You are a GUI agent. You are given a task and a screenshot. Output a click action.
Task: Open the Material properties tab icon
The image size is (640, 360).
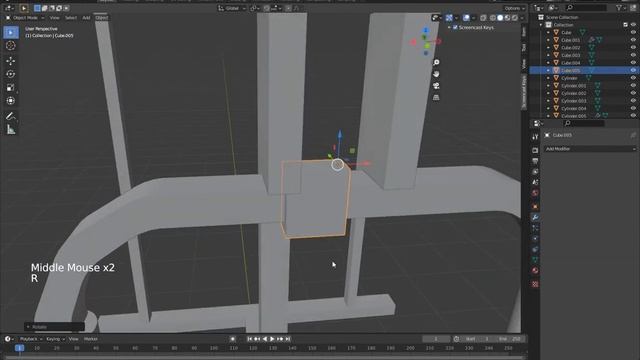(535, 271)
